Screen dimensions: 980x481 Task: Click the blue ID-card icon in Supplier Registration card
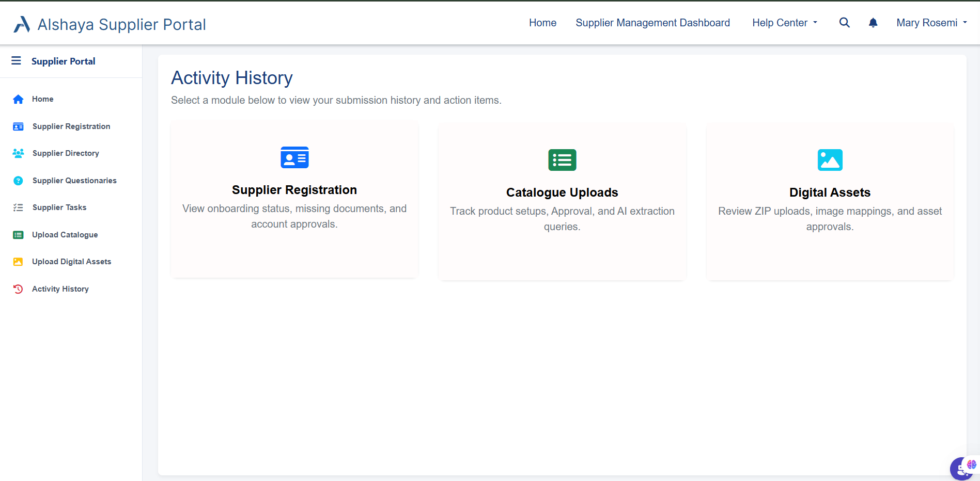coord(294,157)
